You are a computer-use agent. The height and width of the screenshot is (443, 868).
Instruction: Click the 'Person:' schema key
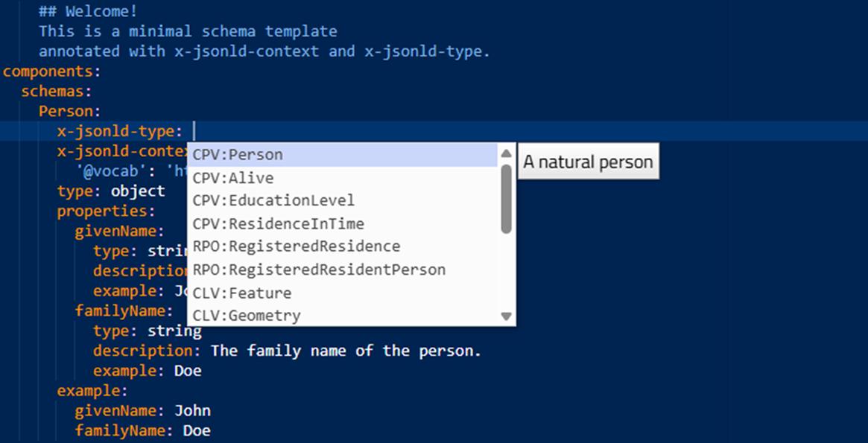[x=70, y=111]
